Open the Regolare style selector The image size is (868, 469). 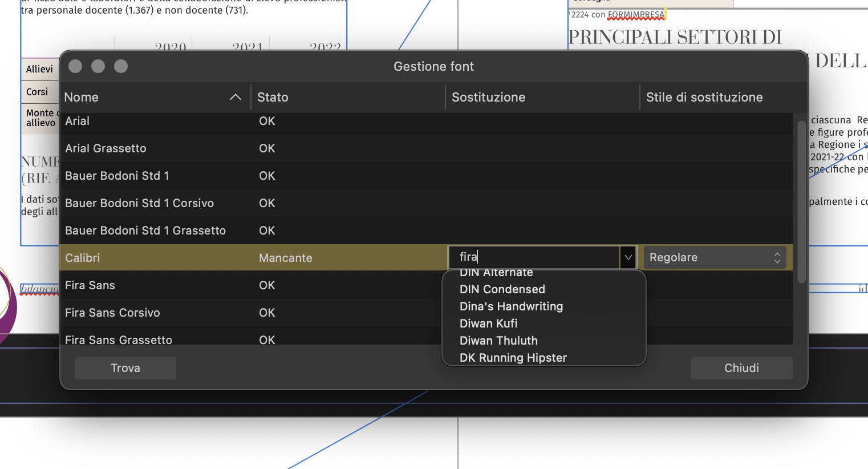(715, 257)
